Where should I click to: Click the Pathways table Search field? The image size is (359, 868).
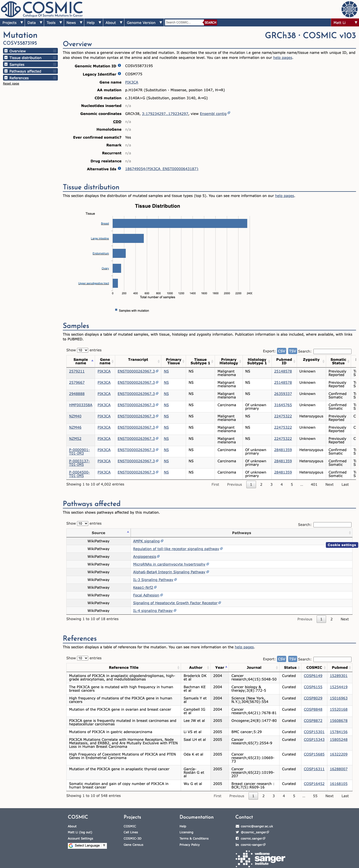(332, 525)
